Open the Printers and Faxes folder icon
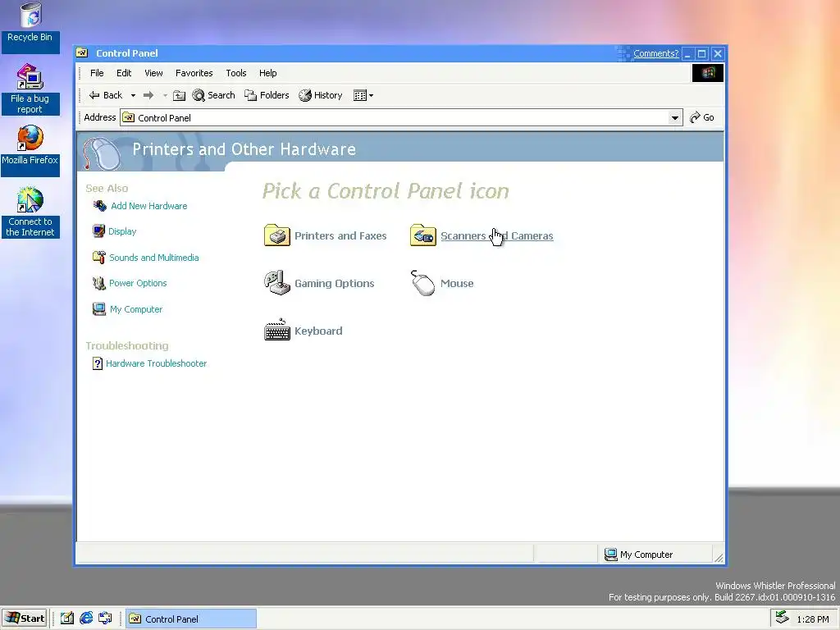This screenshot has width=840, height=630. pos(277,235)
